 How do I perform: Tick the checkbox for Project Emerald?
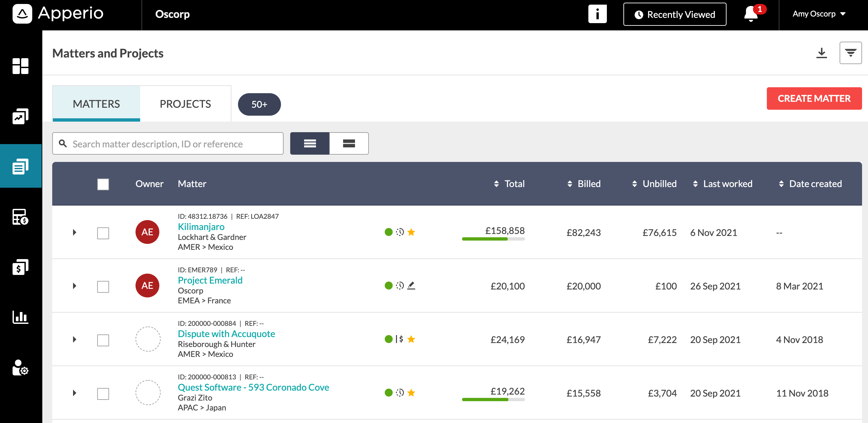click(103, 287)
